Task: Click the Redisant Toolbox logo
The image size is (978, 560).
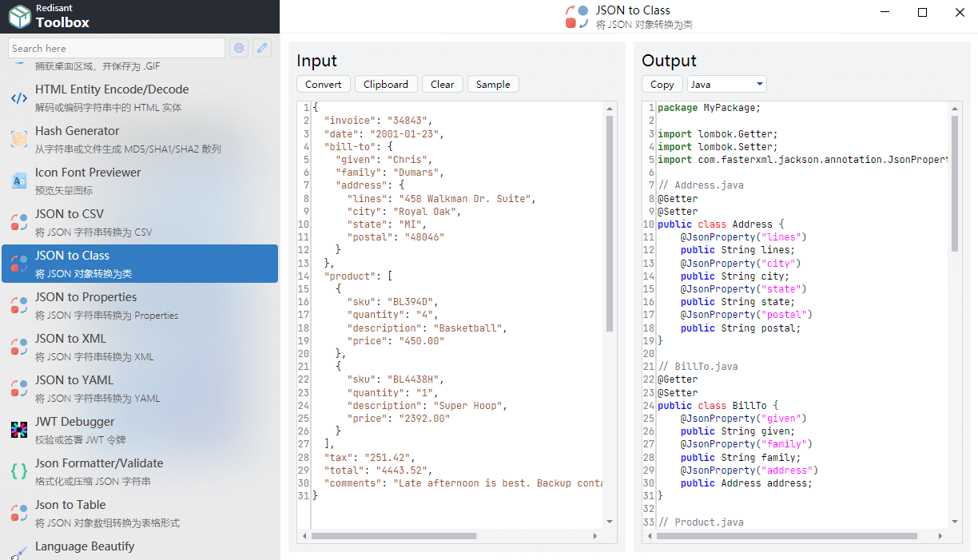Action: 19,17
